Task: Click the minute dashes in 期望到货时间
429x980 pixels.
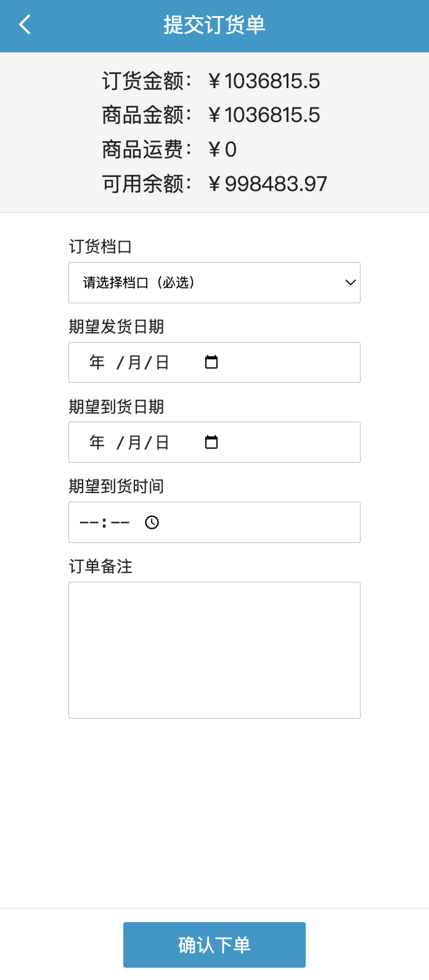Action: click(x=119, y=522)
